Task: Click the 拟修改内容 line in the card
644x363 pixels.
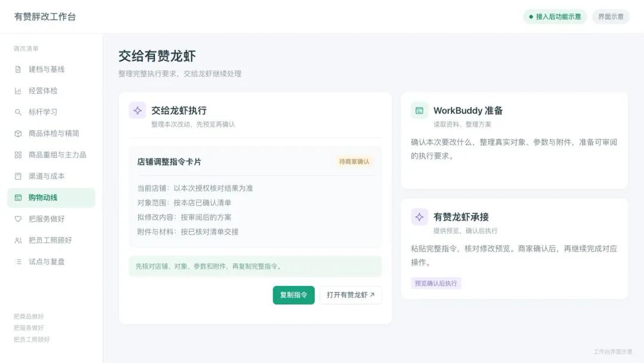Action: (184, 217)
